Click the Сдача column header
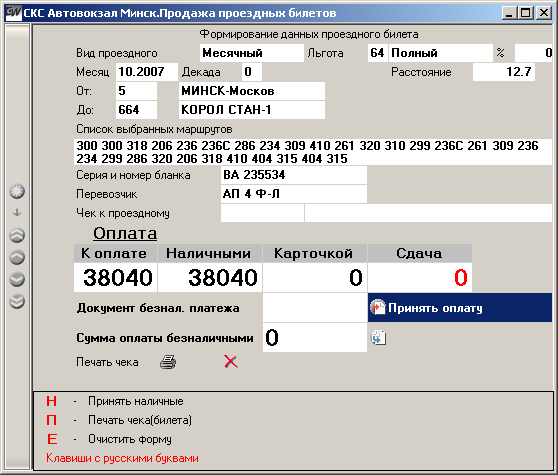Image resolution: width=558 pixels, height=475 pixels. click(420, 253)
